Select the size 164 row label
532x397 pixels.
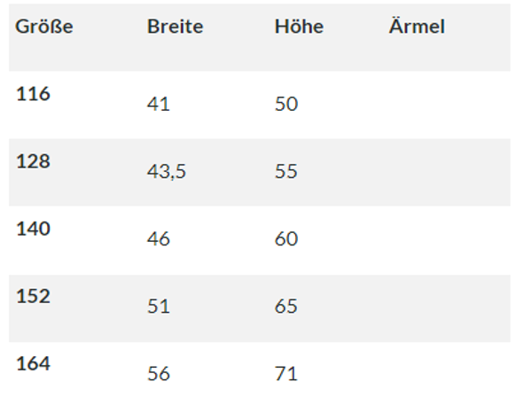click(34, 363)
